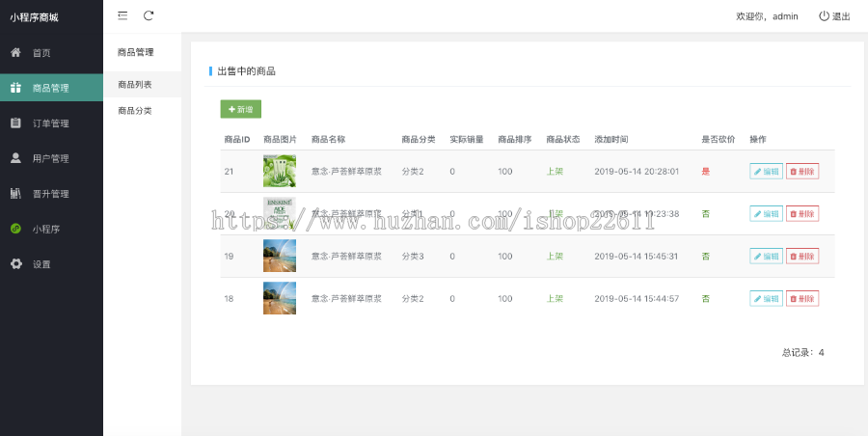Screen dimensions: 868x436
Task: Click the 添加时间 column header
Action: click(611, 140)
